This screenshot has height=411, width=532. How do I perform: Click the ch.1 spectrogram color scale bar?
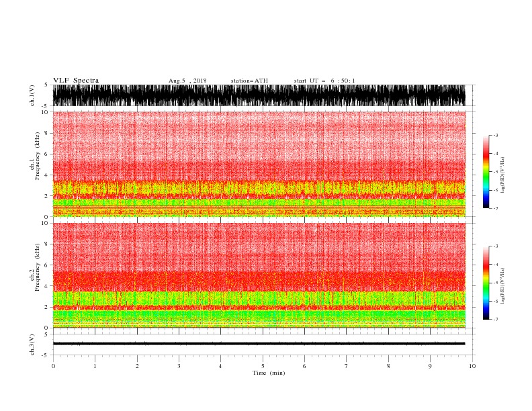point(486,172)
